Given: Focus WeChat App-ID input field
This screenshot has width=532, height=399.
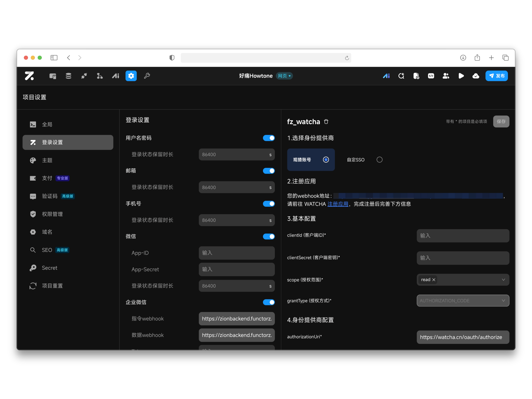Looking at the screenshot, I should (237, 253).
